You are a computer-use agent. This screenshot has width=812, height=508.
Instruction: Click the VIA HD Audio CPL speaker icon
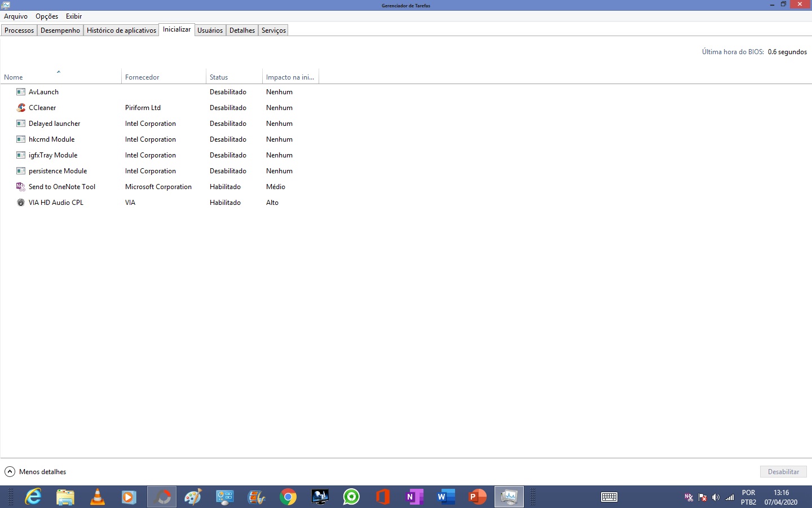(x=21, y=203)
